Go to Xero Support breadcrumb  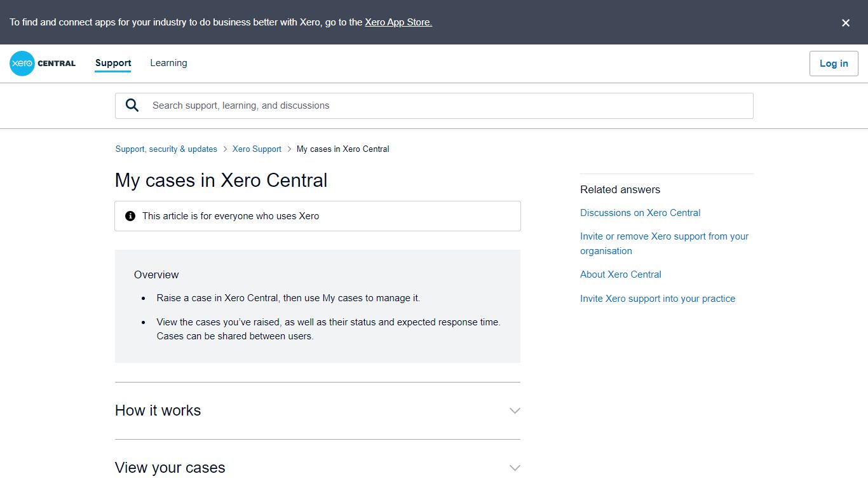click(x=257, y=149)
